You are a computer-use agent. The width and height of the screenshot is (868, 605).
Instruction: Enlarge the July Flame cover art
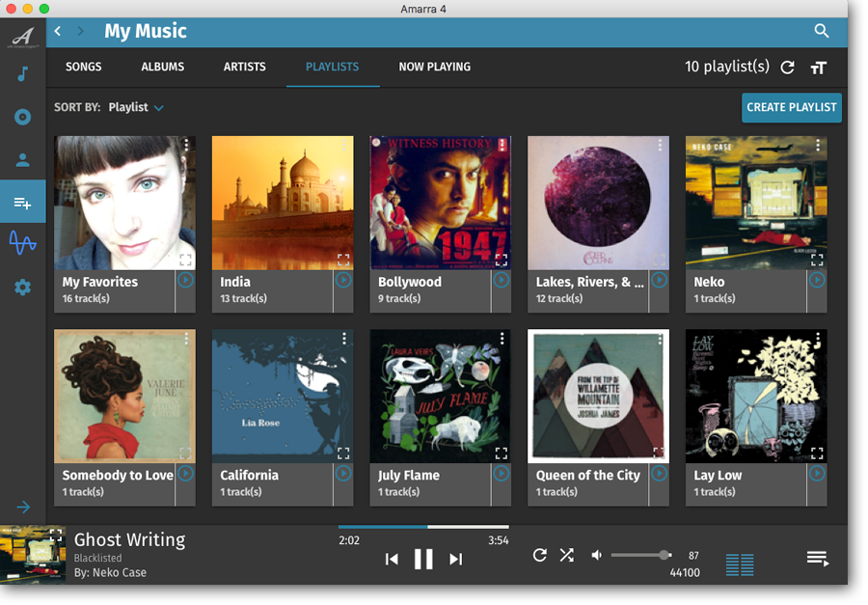(x=501, y=454)
